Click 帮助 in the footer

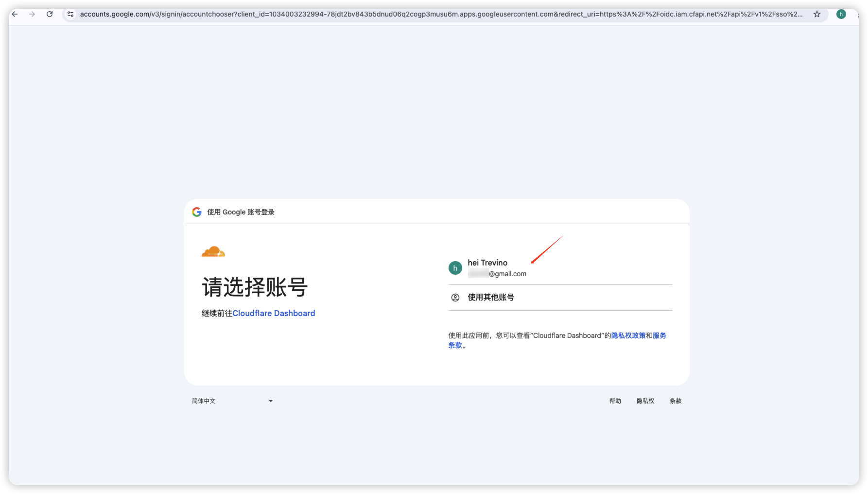(x=615, y=401)
